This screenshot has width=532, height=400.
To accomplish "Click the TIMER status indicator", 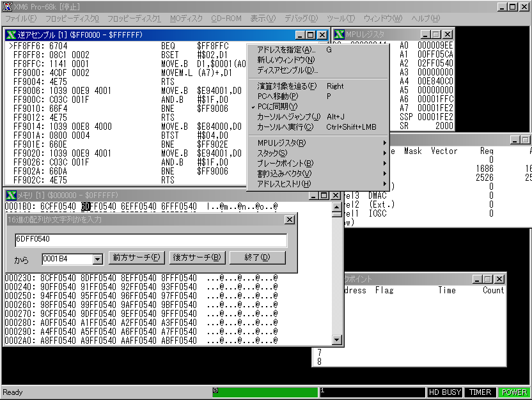I will pyautogui.click(x=480, y=392).
